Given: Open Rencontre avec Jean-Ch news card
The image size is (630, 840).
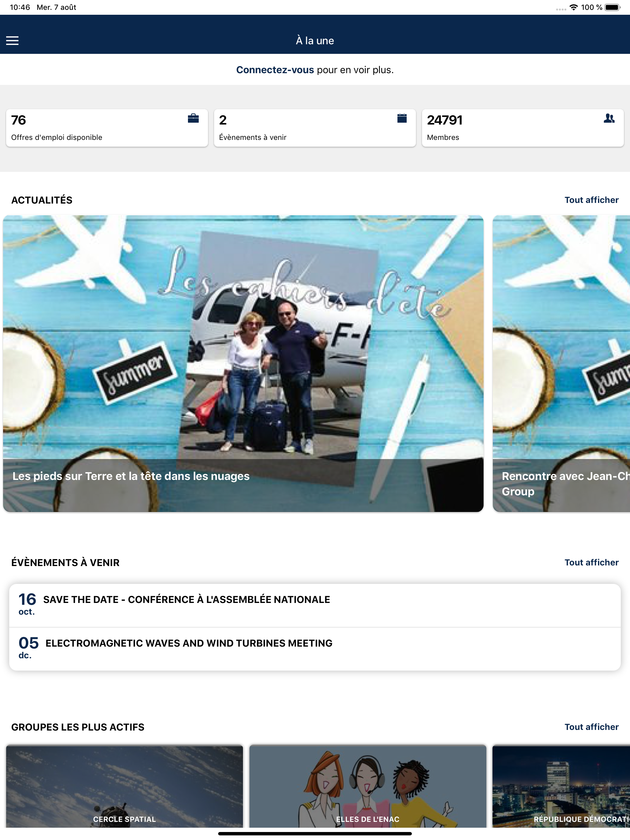Looking at the screenshot, I should point(561,364).
